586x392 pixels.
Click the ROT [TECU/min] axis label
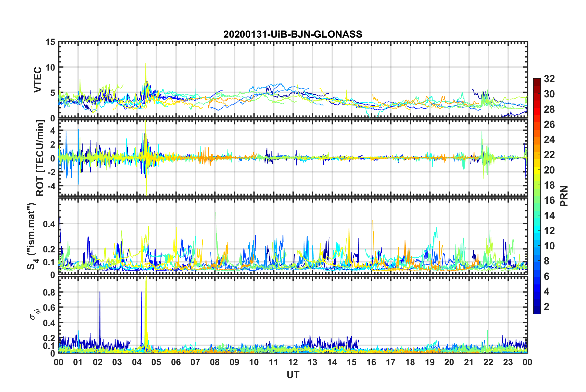pyautogui.click(x=40, y=158)
